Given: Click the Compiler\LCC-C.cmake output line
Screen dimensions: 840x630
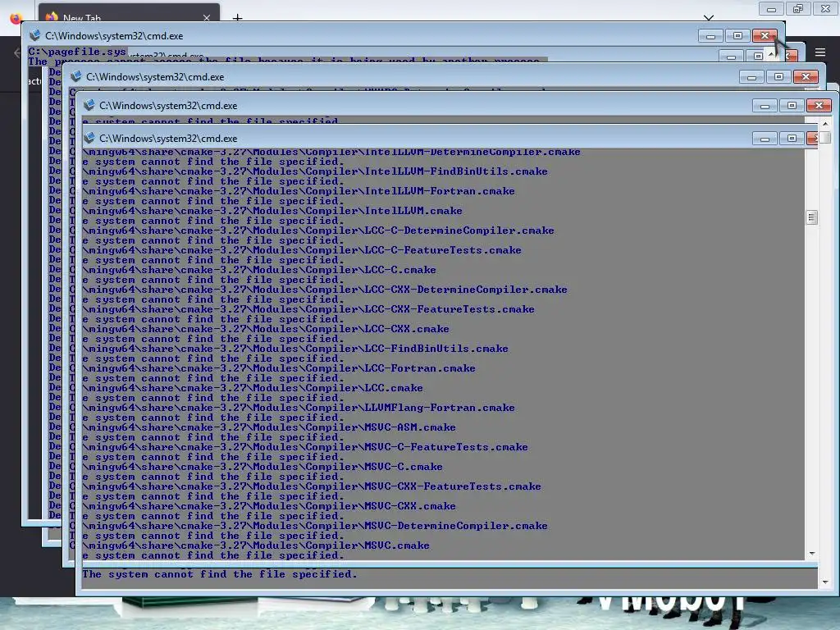Looking at the screenshot, I should point(259,270).
